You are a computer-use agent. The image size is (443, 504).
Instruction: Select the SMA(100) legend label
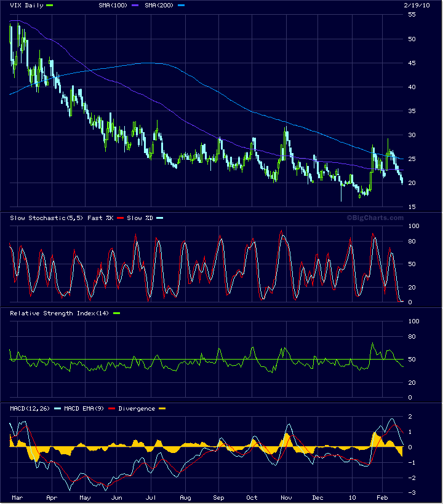(113, 6)
